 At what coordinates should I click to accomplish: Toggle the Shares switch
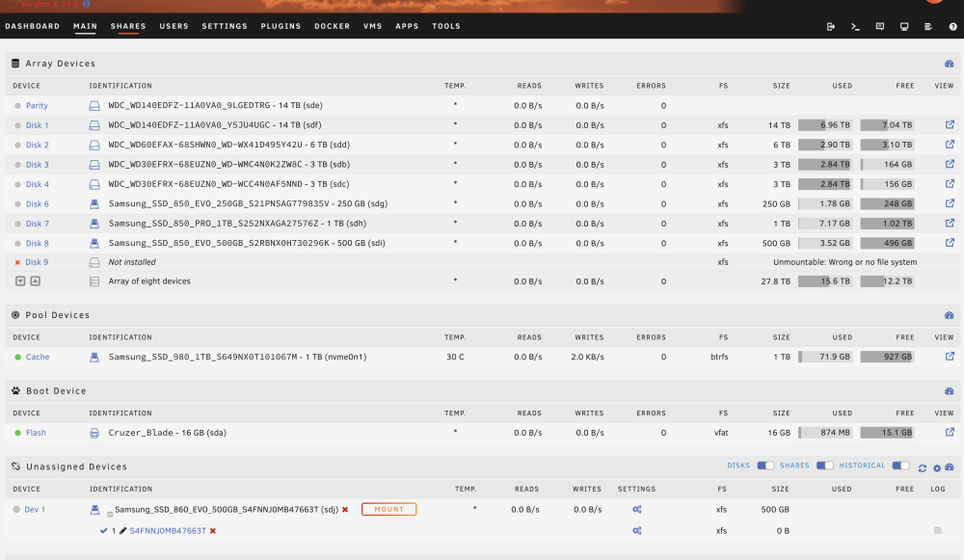825,466
